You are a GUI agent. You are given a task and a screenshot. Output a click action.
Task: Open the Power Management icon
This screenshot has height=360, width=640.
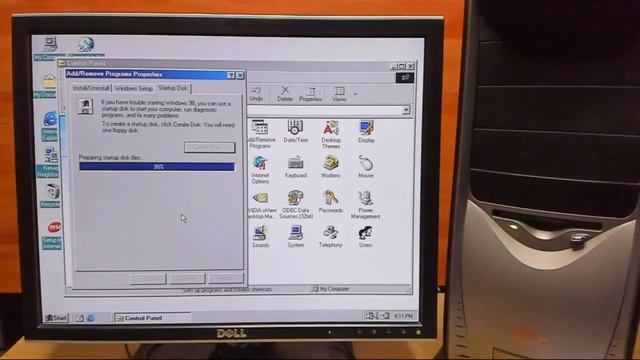pos(365,205)
